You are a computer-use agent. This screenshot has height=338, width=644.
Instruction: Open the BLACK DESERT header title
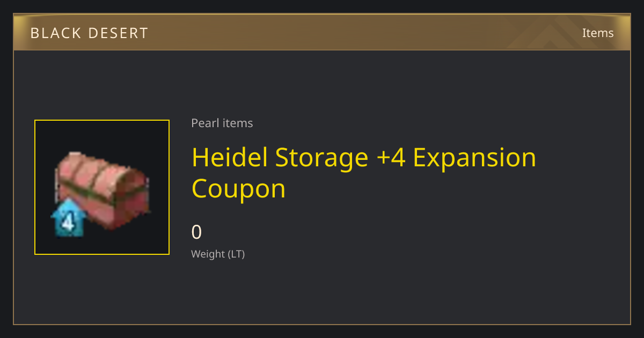click(x=89, y=33)
